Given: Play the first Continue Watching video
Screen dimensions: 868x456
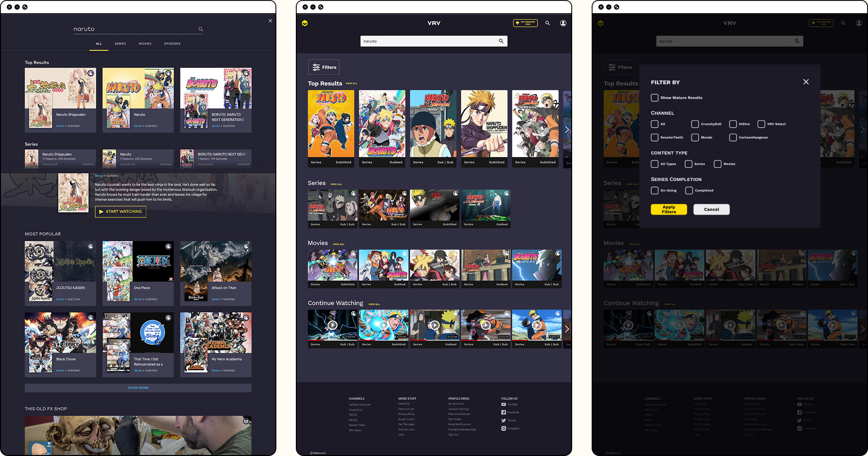Looking at the screenshot, I should [332, 325].
